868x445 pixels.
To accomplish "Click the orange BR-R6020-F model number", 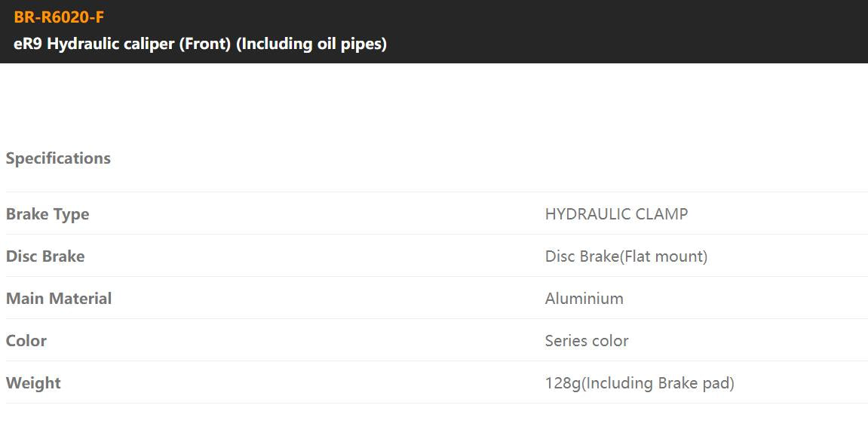I will coord(59,17).
